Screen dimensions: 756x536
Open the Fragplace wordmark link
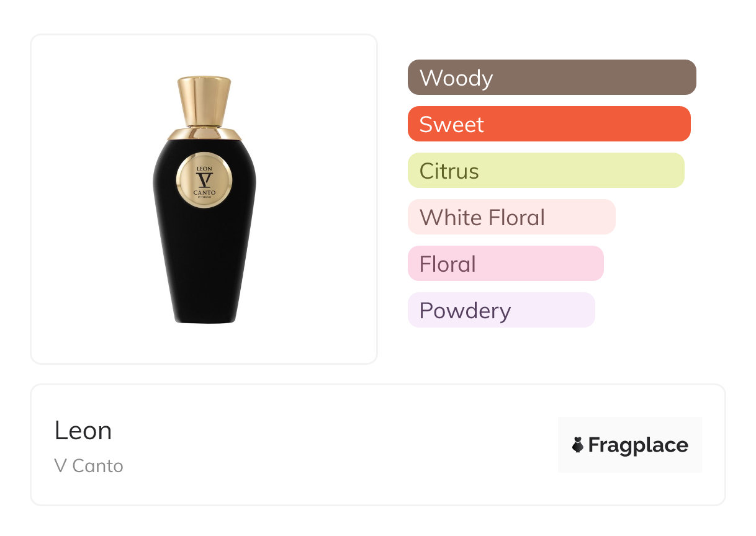click(x=638, y=445)
